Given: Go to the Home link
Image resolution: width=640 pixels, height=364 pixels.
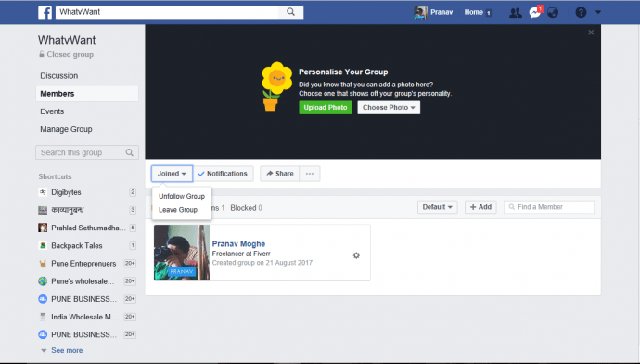Looking at the screenshot, I should pos(473,12).
